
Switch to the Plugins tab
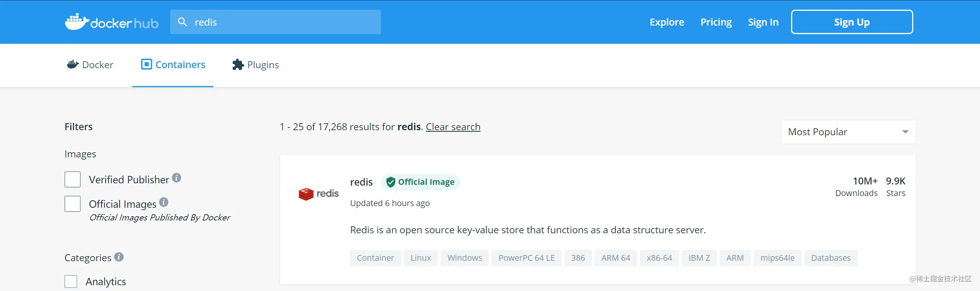[255, 65]
